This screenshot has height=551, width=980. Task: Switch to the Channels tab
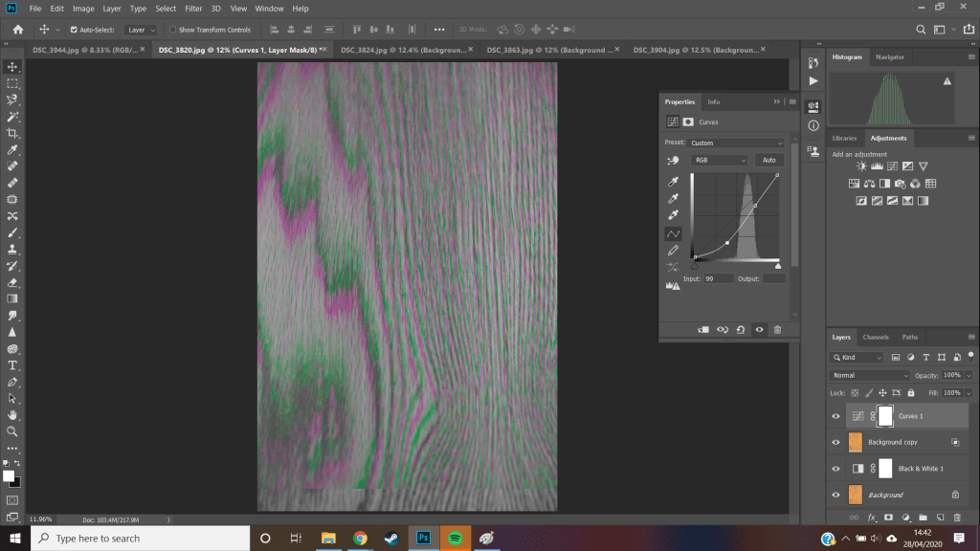pyautogui.click(x=876, y=337)
